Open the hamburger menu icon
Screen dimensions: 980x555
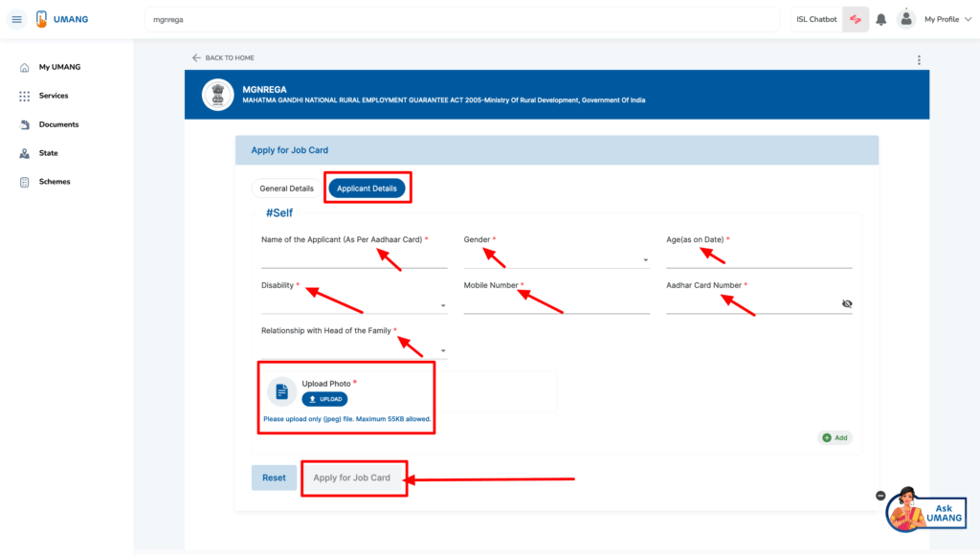coord(16,19)
